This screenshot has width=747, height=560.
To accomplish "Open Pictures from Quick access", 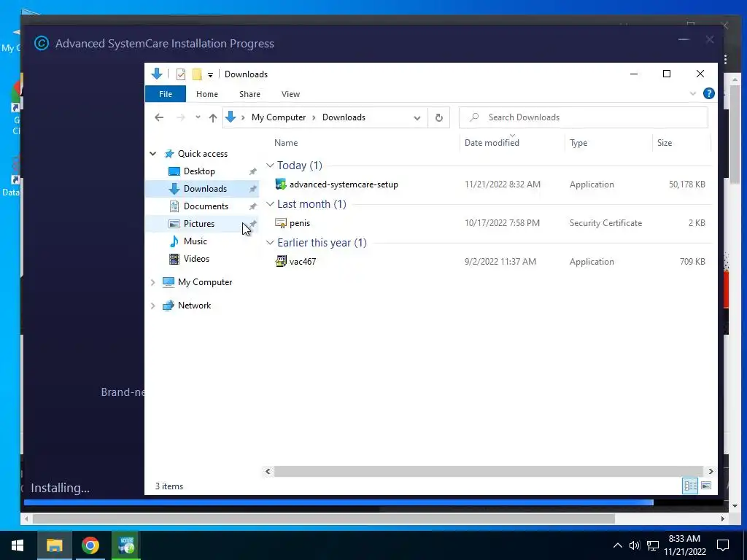I will click(x=198, y=223).
